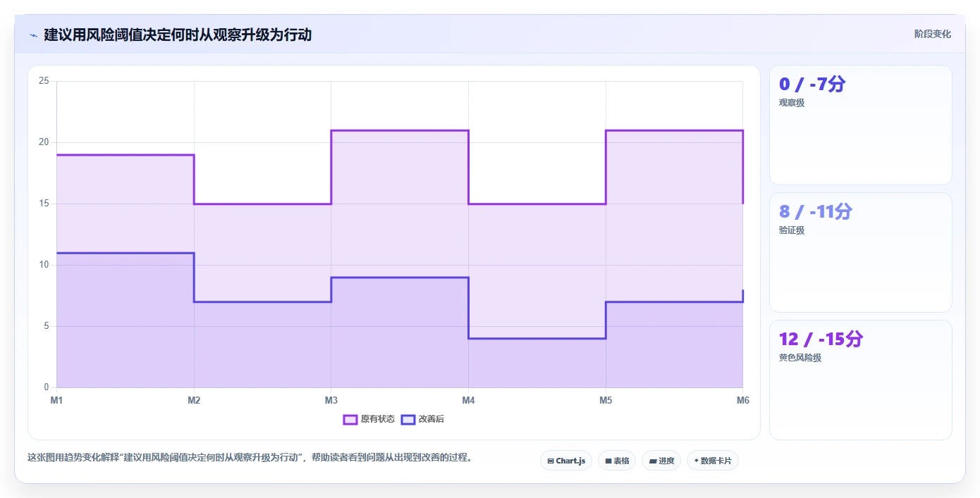Click the M6 x-axis label
Viewport: 980px width, 498px height.
tap(742, 400)
